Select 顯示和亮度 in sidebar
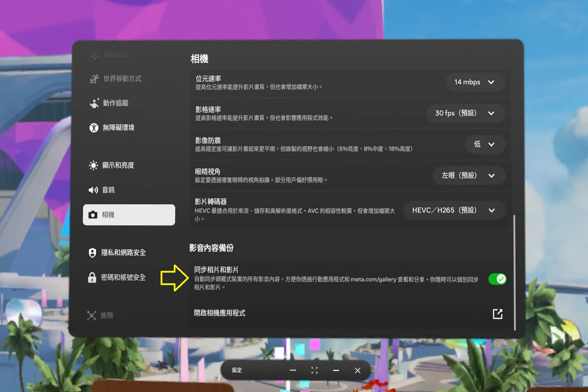 pyautogui.click(x=118, y=165)
